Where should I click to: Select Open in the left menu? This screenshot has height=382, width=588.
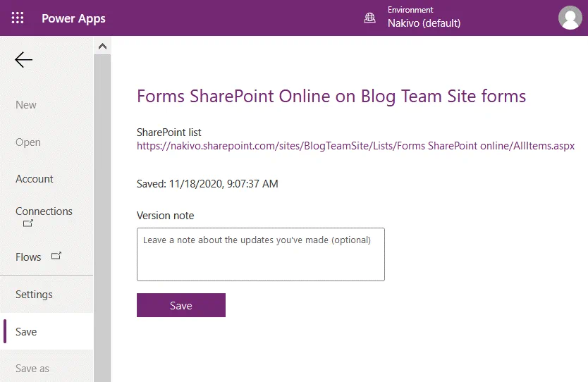click(x=28, y=142)
